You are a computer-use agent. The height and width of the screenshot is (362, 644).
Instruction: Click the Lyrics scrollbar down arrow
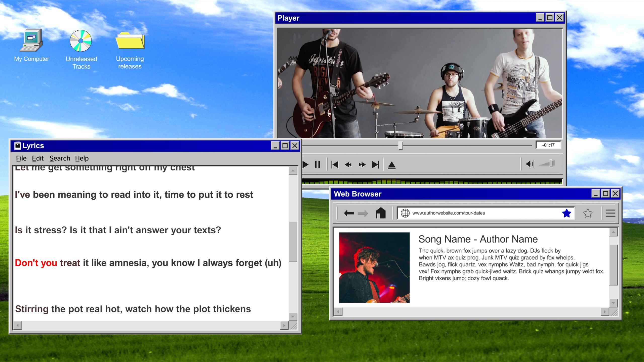[x=293, y=316]
